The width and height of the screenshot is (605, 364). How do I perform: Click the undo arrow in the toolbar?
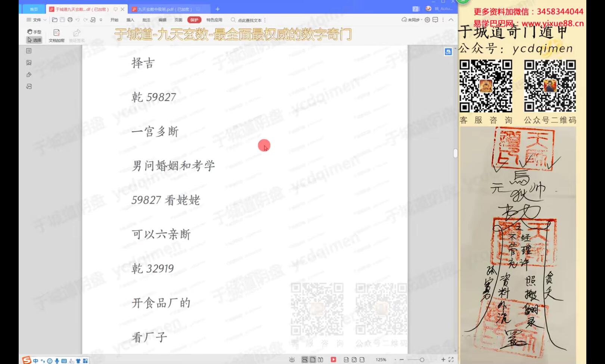click(x=77, y=20)
